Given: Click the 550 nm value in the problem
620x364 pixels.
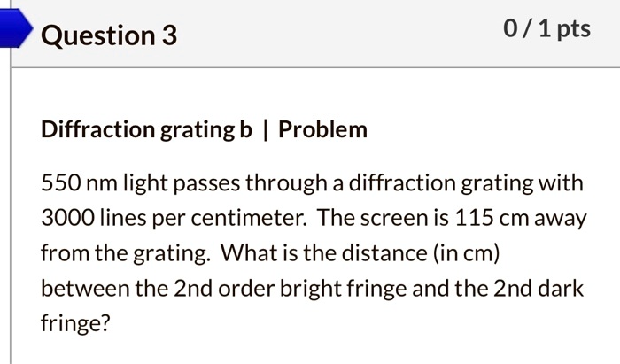Looking at the screenshot, I should (x=79, y=183).
